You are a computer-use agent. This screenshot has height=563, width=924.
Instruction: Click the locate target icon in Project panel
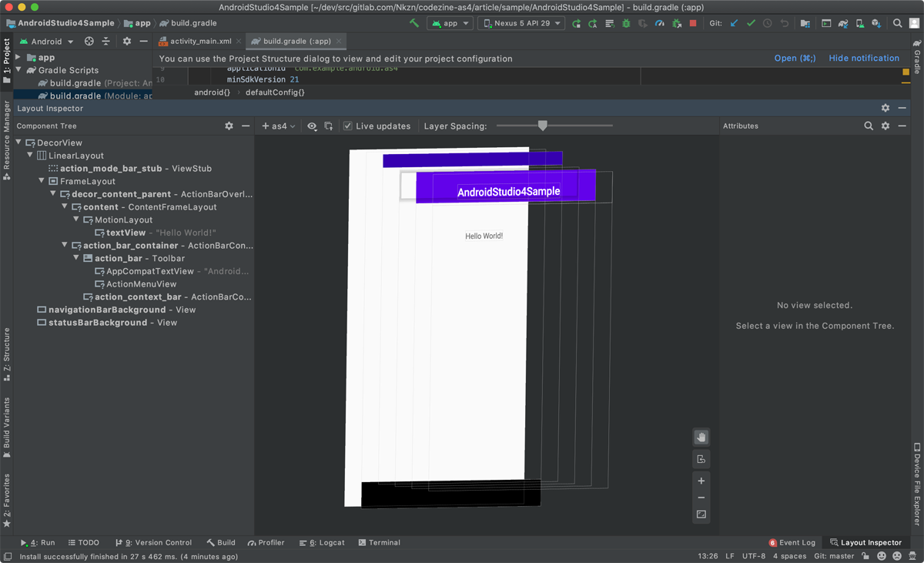tap(89, 42)
